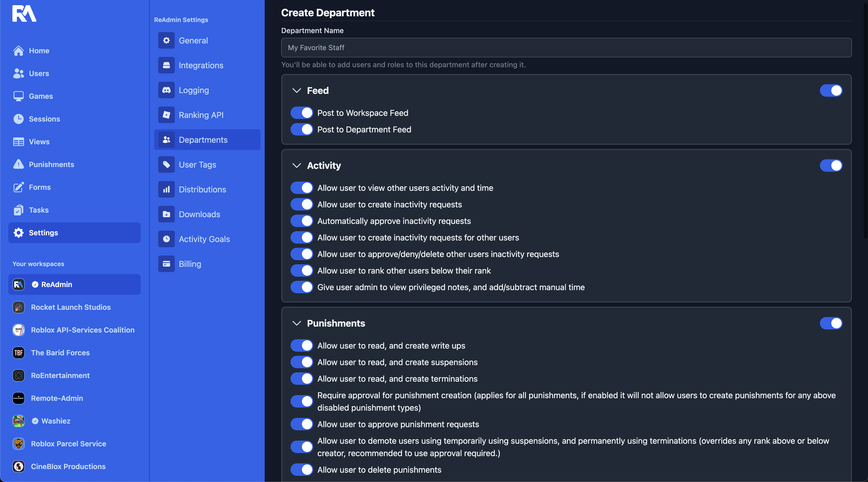Switch to The Barid Forces workspace

point(60,352)
